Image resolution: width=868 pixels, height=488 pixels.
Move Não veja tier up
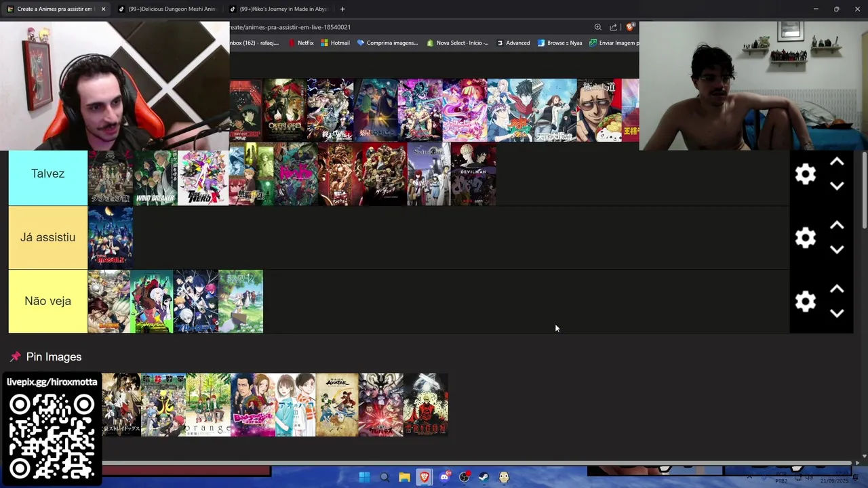(837, 289)
